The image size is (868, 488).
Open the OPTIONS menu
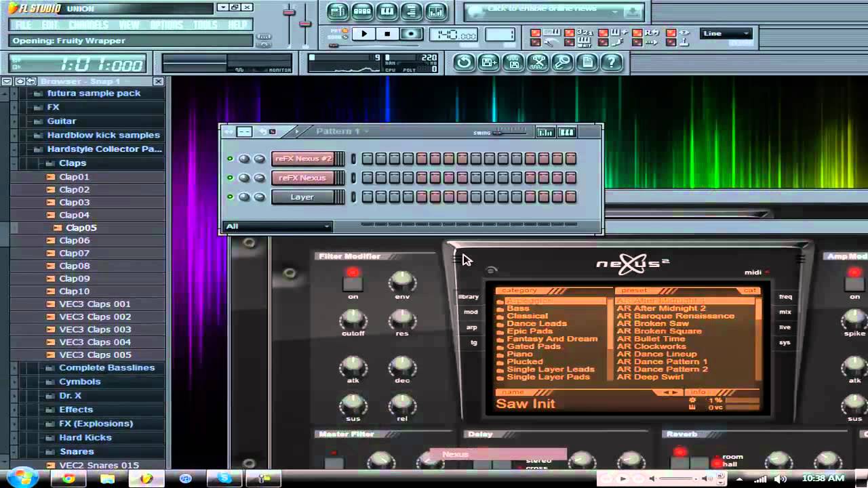tap(166, 25)
